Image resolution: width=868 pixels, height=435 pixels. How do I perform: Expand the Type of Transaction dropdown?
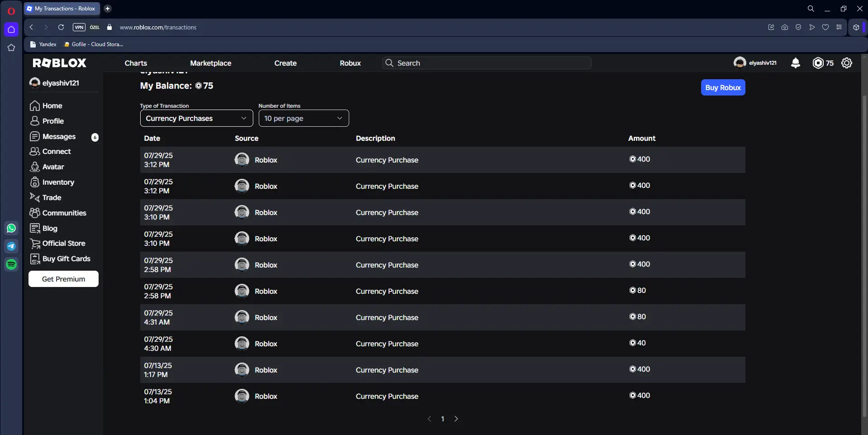(x=196, y=118)
